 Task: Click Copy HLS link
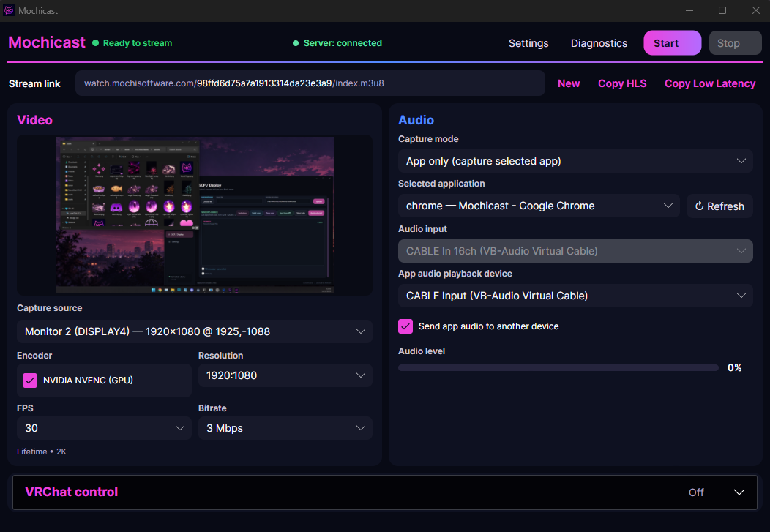[622, 83]
